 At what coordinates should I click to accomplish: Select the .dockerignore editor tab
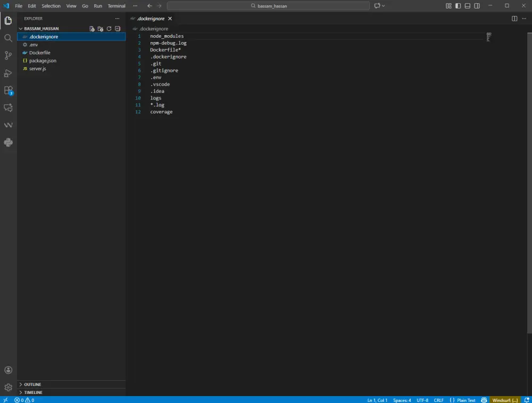151,19
